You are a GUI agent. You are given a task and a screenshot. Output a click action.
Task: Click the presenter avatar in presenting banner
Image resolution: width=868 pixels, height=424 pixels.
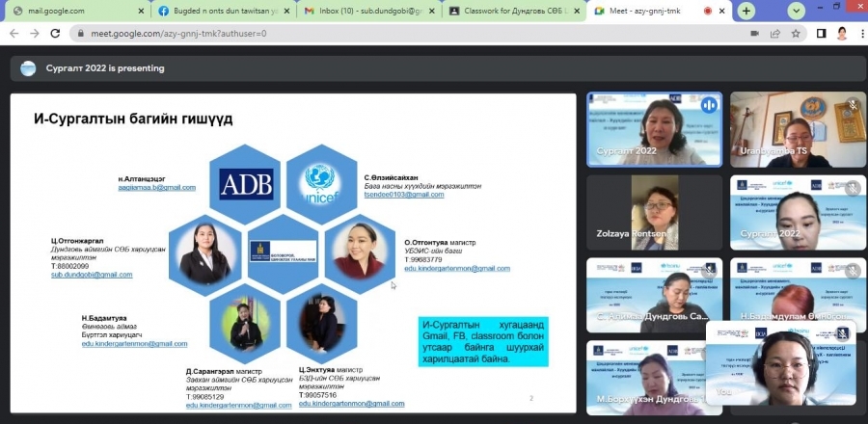pos(28,68)
